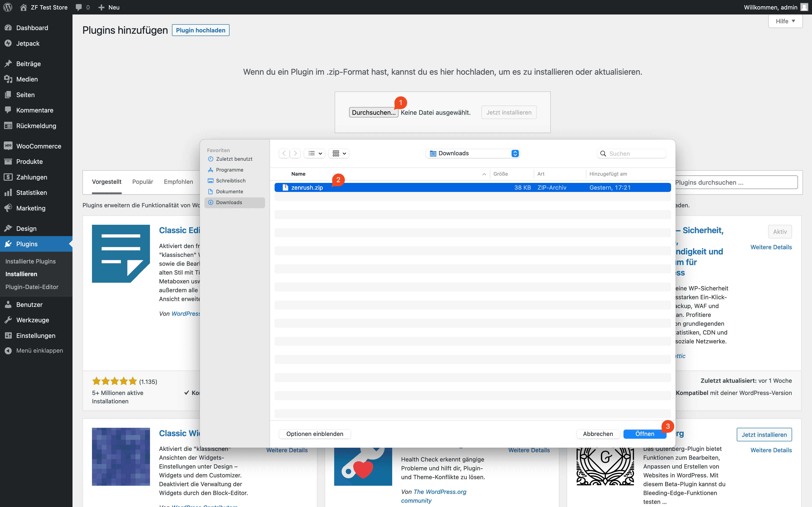
Task: Click Öffnen to open selected plugin file
Action: (x=644, y=433)
